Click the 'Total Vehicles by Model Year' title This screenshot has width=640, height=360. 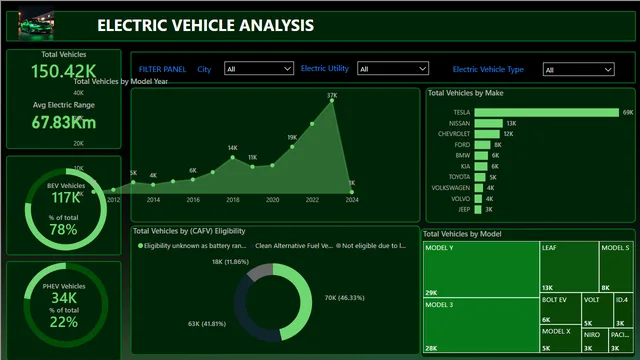[x=121, y=82]
